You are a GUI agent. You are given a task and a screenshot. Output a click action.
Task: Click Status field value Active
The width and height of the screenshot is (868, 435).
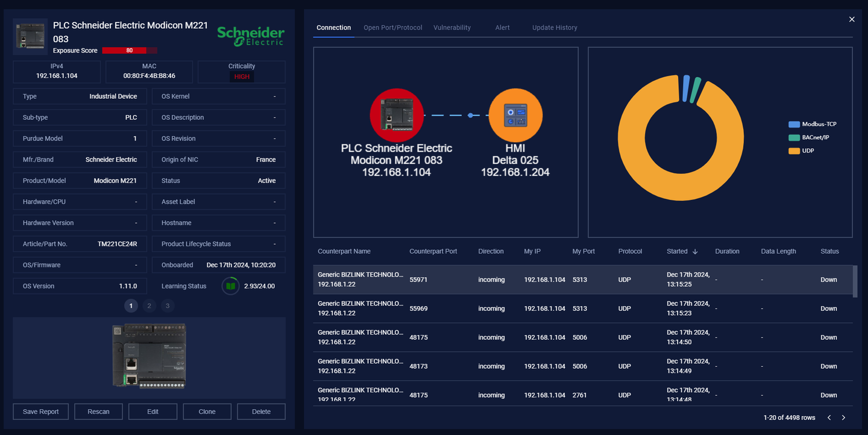click(x=266, y=181)
